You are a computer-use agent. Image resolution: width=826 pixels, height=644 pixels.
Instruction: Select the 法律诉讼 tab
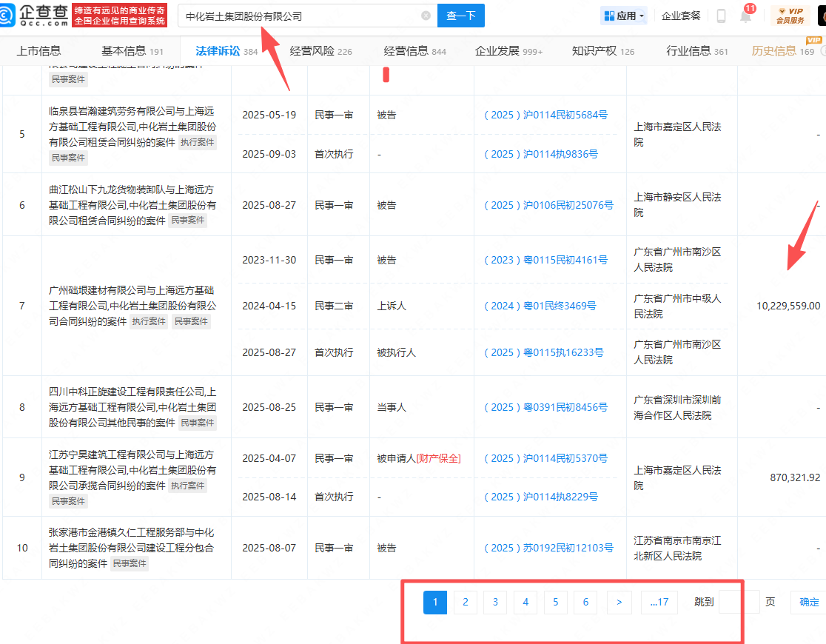226,51
